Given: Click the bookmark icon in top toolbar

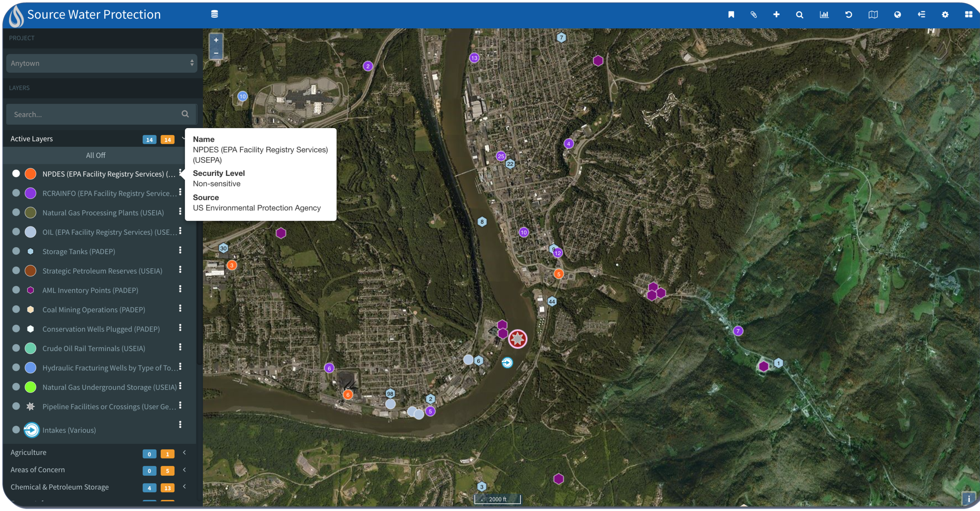Looking at the screenshot, I should (731, 14).
